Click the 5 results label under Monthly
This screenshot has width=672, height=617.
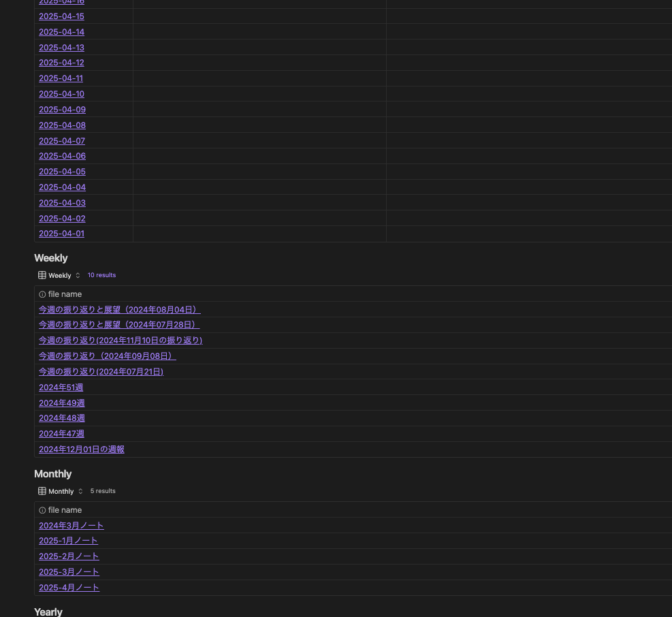(103, 491)
